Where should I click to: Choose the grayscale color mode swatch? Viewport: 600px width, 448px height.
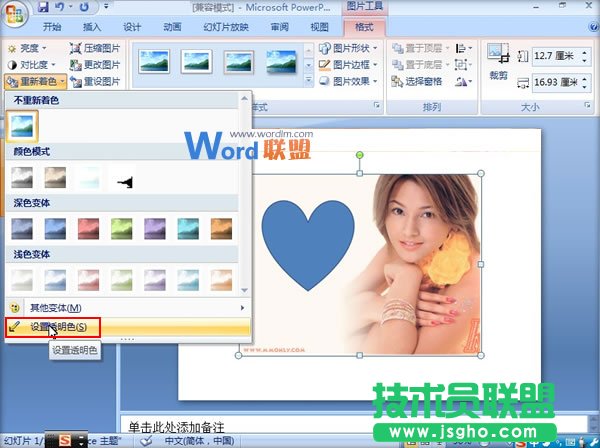click(x=22, y=177)
